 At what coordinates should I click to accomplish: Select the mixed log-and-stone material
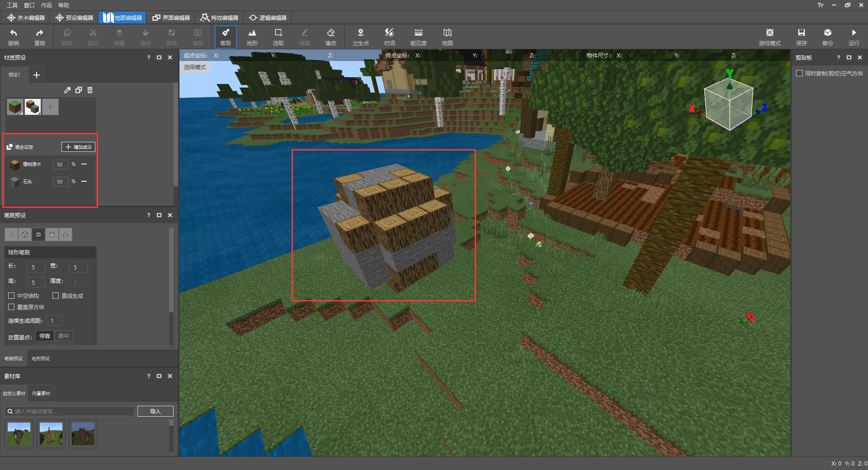coord(33,107)
